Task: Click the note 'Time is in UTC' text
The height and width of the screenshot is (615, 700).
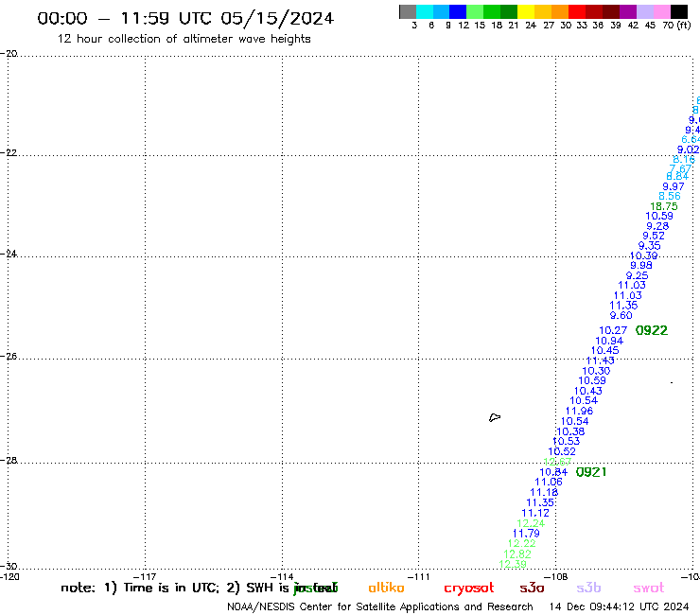Action: [x=171, y=588]
